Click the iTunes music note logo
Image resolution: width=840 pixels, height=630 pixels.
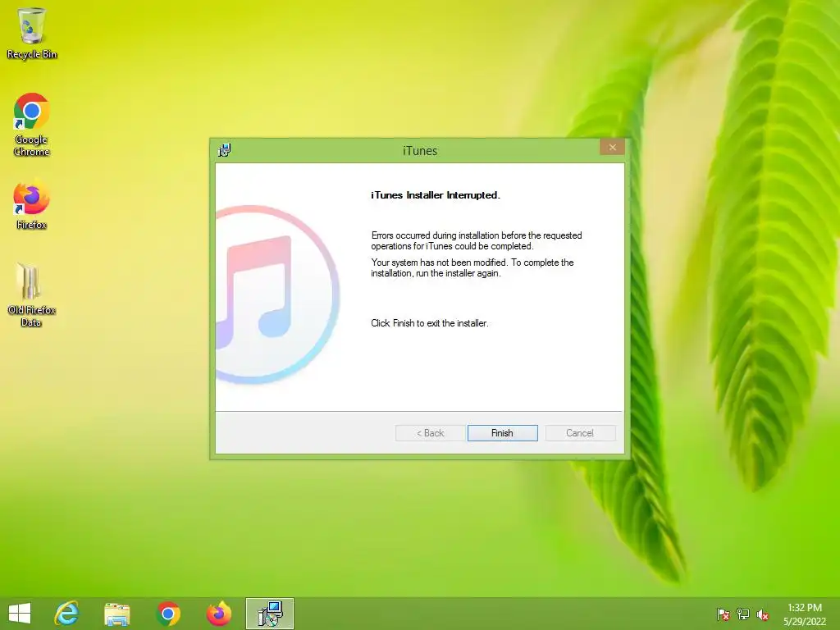pyautogui.click(x=277, y=294)
